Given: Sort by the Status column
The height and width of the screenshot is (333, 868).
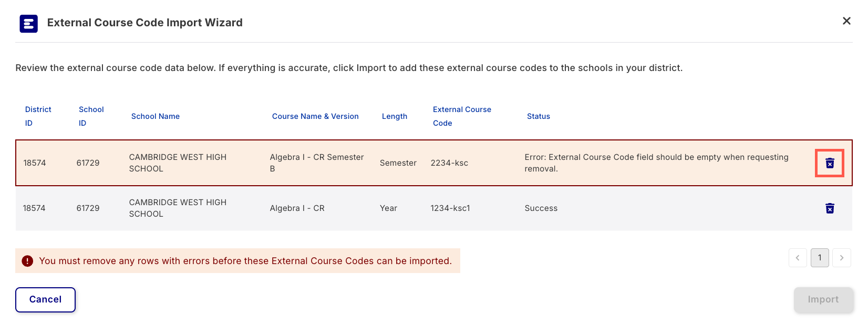Looking at the screenshot, I should pyautogui.click(x=539, y=116).
